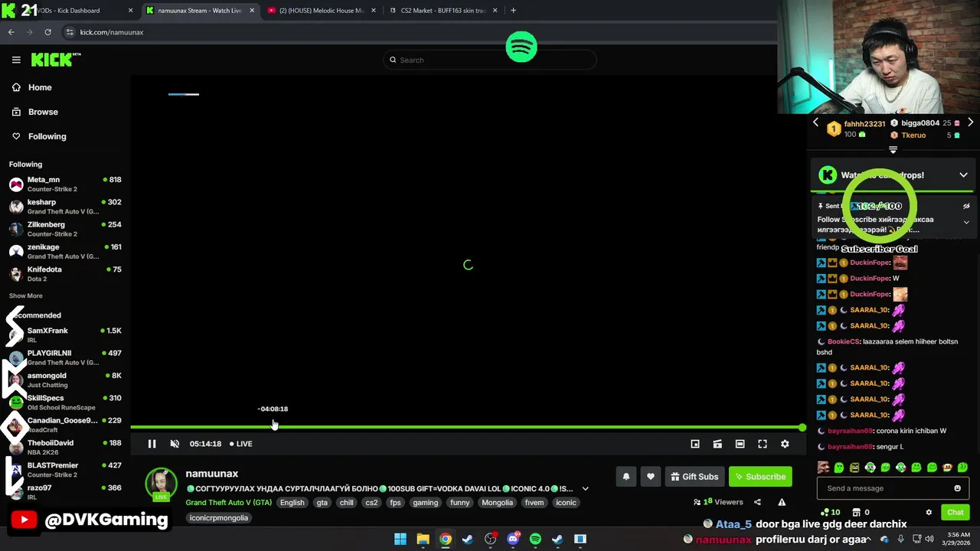980x551 pixels.
Task: Report the stream using the warning icon
Action: 782,502
